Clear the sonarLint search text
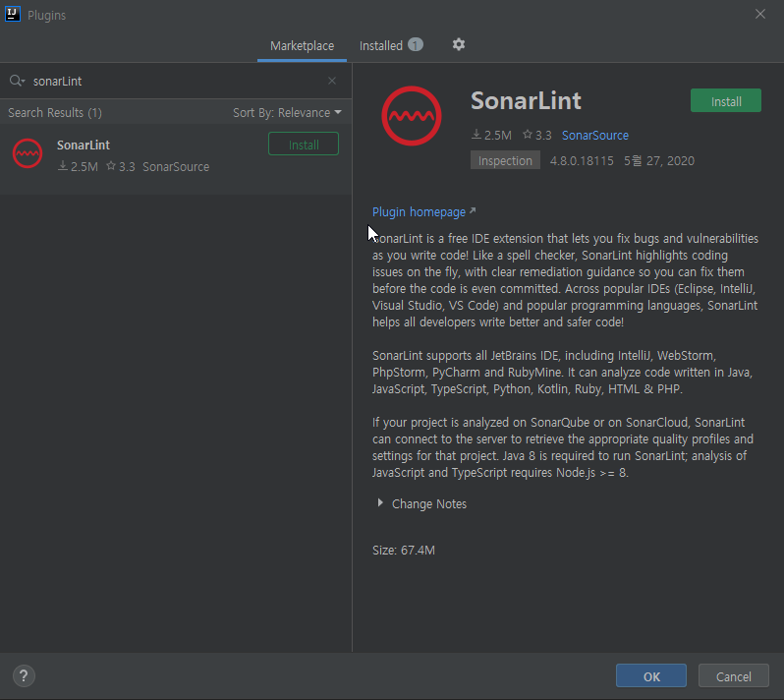 [x=332, y=81]
